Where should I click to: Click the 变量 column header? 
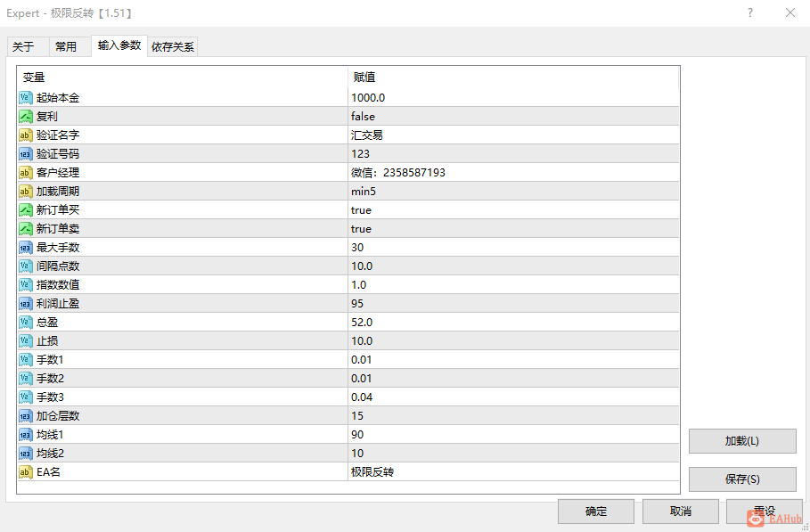[x=183, y=78]
